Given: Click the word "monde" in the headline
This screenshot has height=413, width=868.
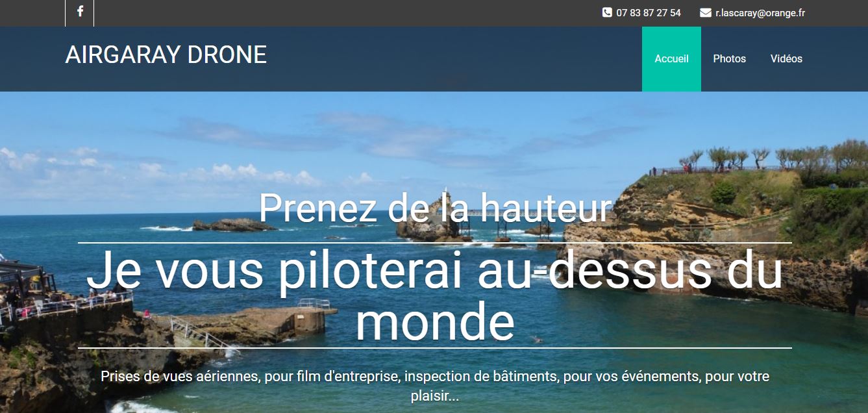Looking at the screenshot, I should click(x=434, y=320).
